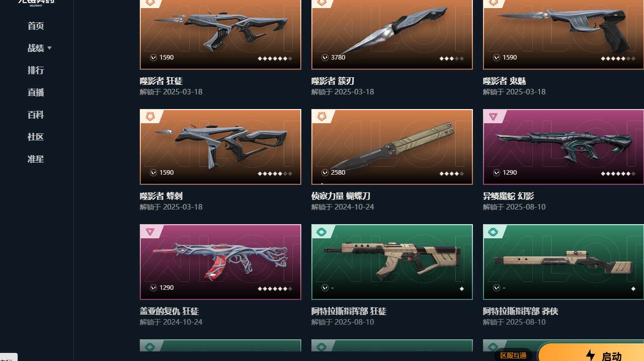Click the pink tier badge on 异鳞魔蛇 幻影 card
644x361 pixels.
[493, 117]
